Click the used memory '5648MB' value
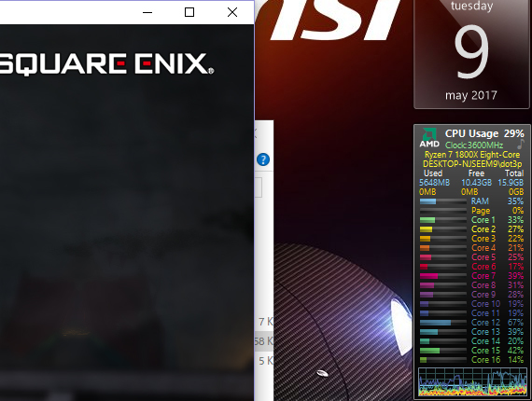Screen dimensions: 532x401 pyautogui.click(x=434, y=183)
